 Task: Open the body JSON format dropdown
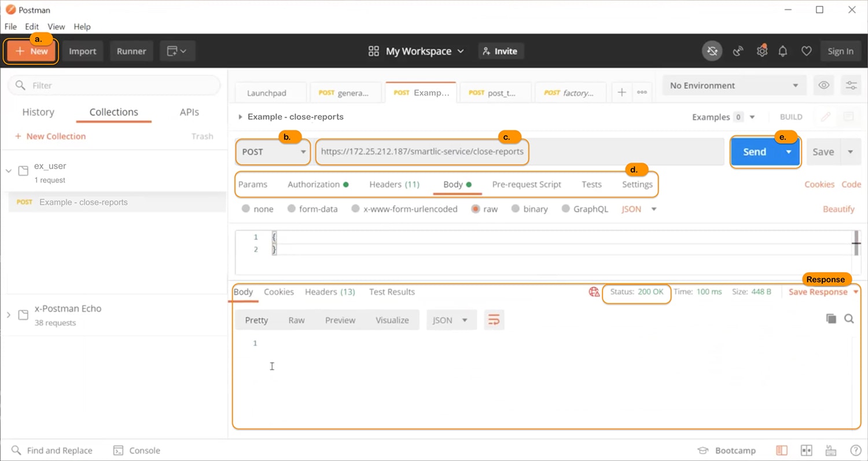639,209
